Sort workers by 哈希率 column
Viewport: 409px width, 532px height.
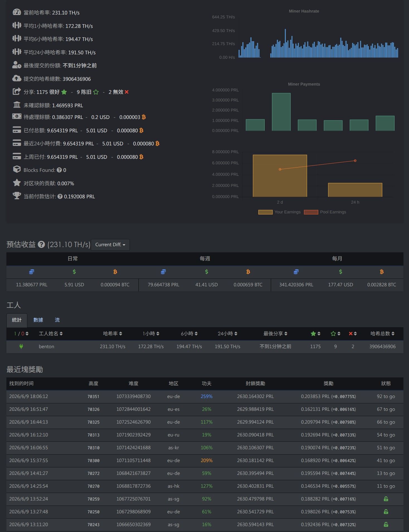click(113, 334)
